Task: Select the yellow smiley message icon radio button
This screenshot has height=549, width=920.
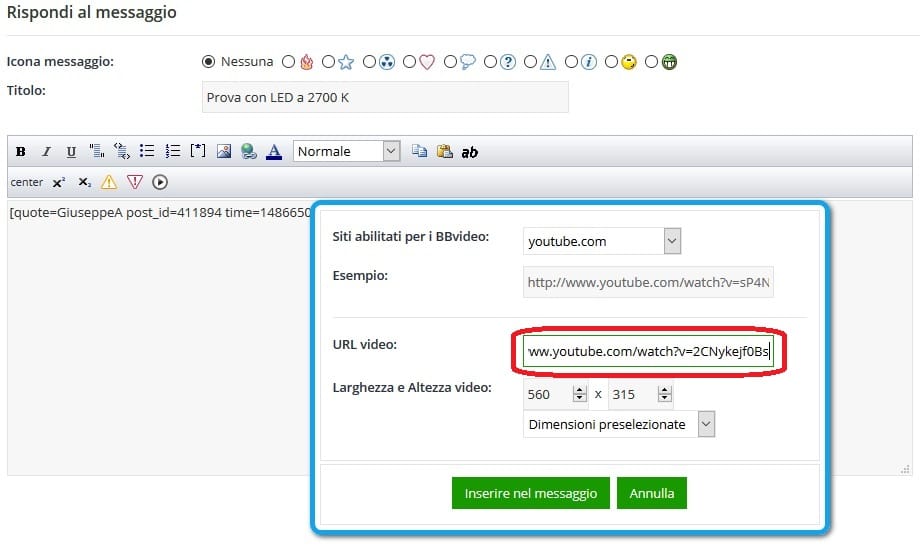Action: pos(611,62)
